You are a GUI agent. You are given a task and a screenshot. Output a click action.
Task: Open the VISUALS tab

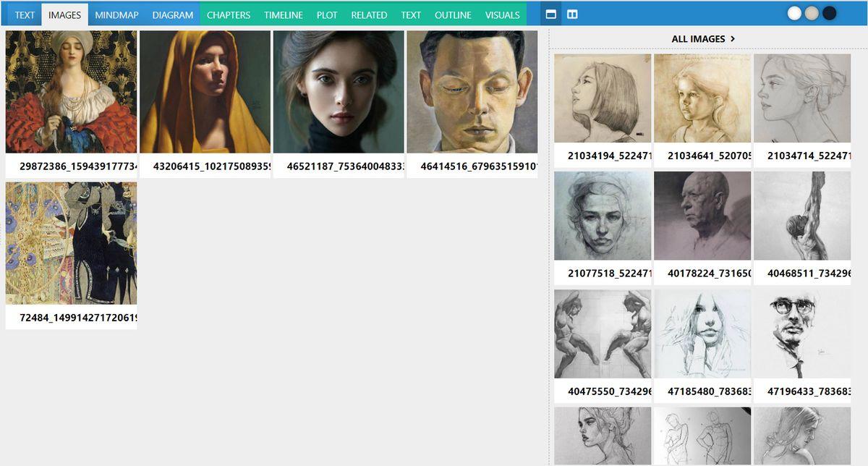[x=502, y=14]
